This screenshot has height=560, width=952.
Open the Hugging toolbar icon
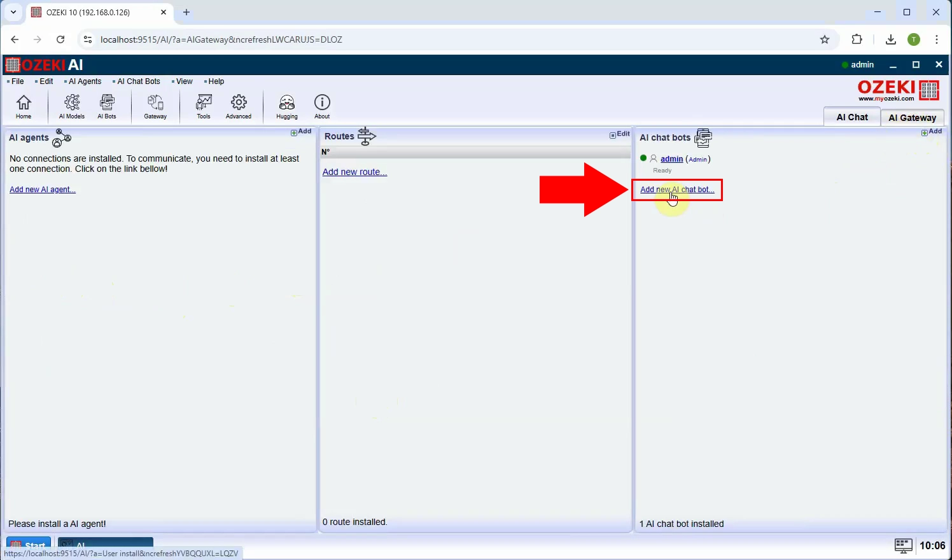coord(287,106)
